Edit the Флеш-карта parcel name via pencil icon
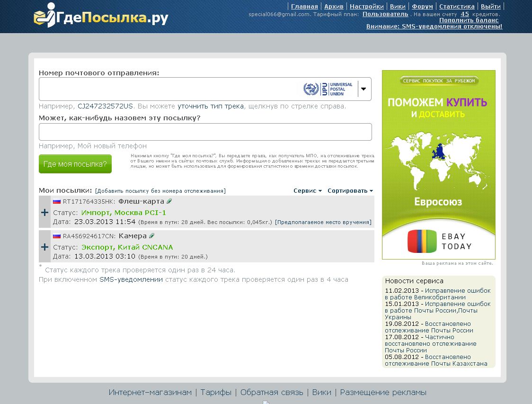The width and height of the screenshot is (532, 404). (x=169, y=201)
